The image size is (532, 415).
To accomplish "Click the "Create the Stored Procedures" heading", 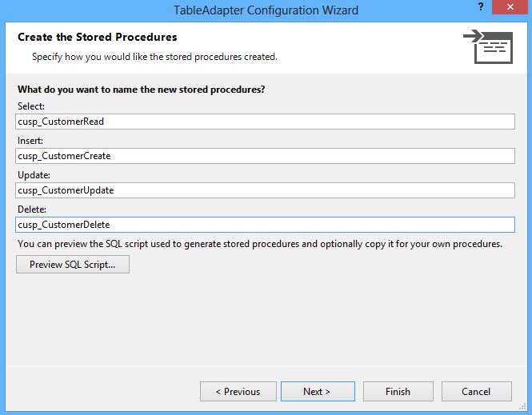I will click(97, 38).
